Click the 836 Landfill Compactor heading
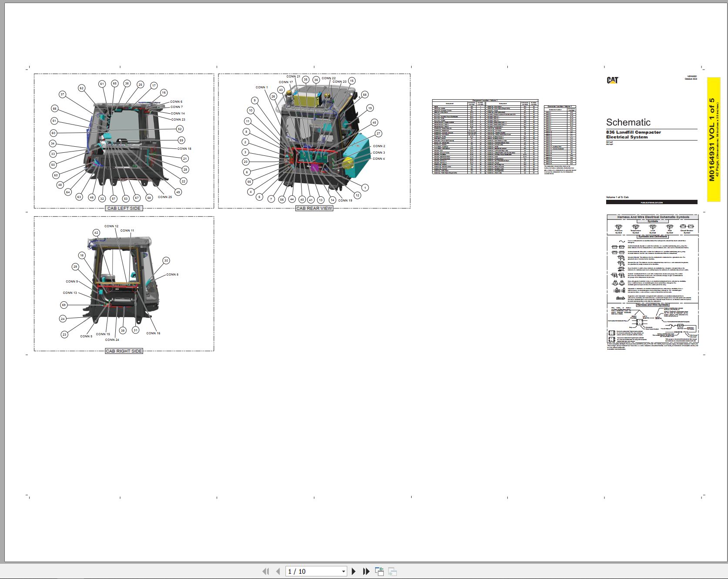The width and height of the screenshot is (728, 579). 634,132
